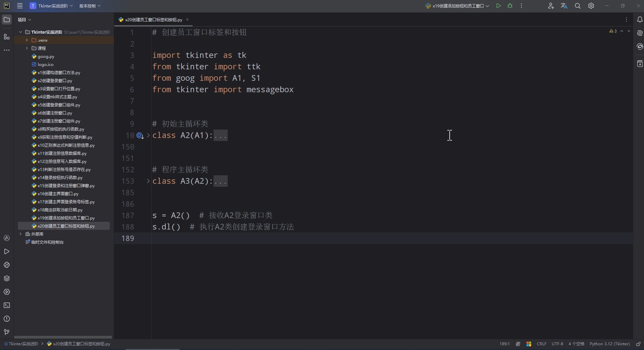This screenshot has height=350, width=644.
Task: Run the current configuration with the green play icon
Action: [498, 6]
